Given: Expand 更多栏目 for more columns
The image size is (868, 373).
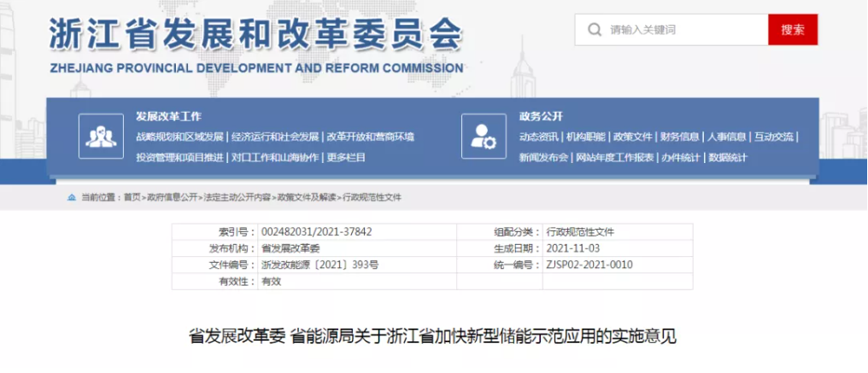Looking at the screenshot, I should [x=346, y=157].
